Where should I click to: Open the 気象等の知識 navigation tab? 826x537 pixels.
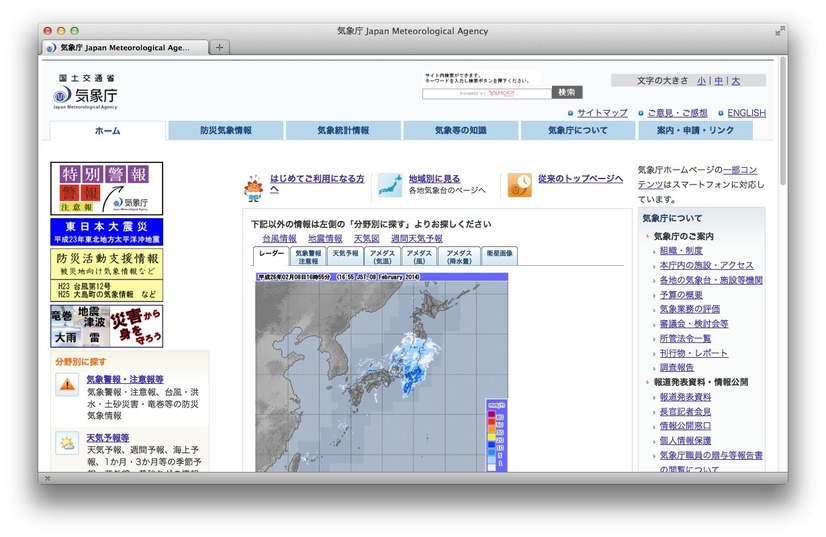(x=461, y=130)
